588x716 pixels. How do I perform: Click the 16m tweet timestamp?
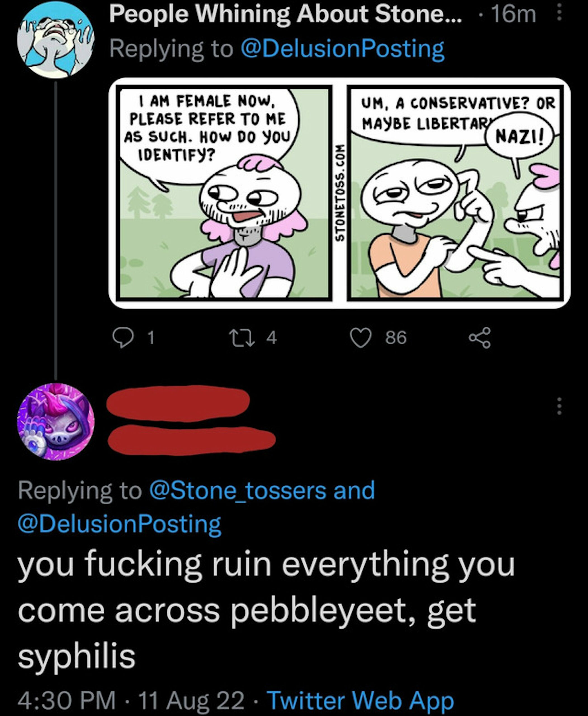513,14
